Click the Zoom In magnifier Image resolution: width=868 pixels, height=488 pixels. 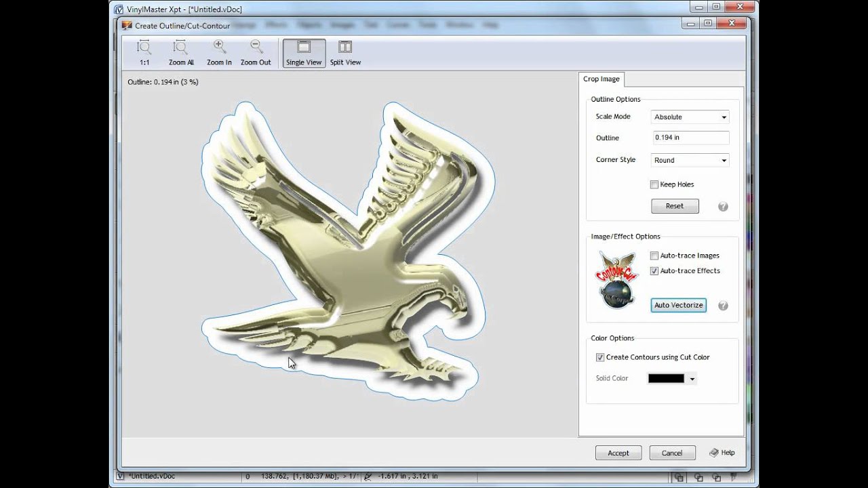pyautogui.click(x=219, y=47)
